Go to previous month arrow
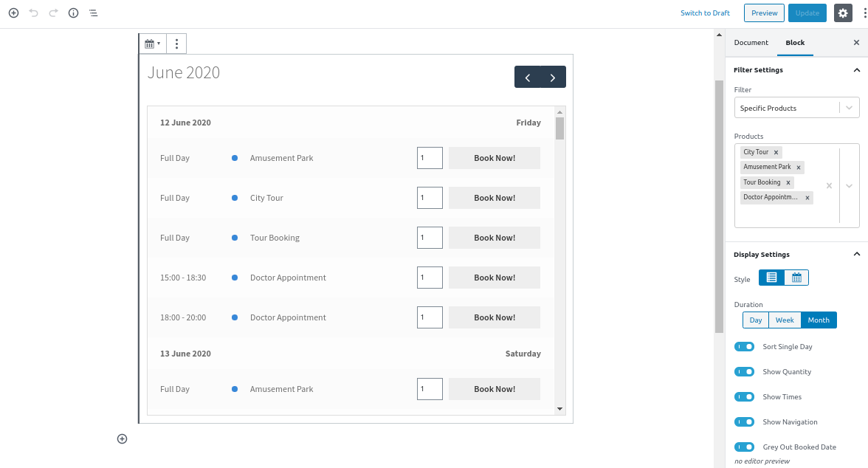The width and height of the screenshot is (868, 468). [x=528, y=78]
